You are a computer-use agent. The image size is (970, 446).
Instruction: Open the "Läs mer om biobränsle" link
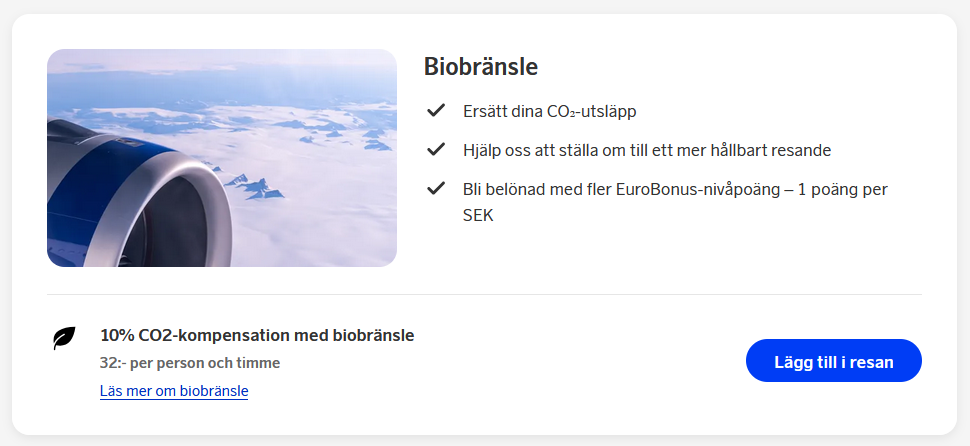tap(174, 391)
